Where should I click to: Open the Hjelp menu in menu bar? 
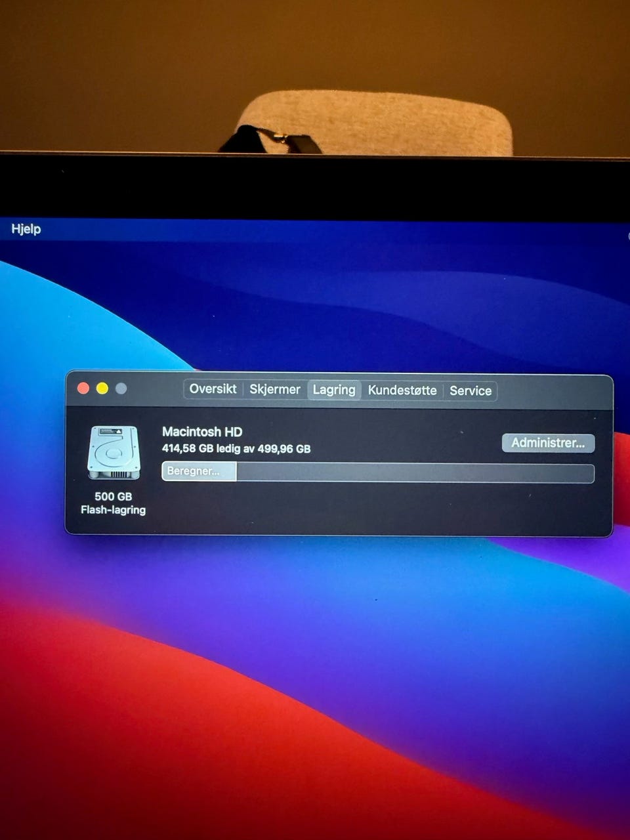coord(26,229)
